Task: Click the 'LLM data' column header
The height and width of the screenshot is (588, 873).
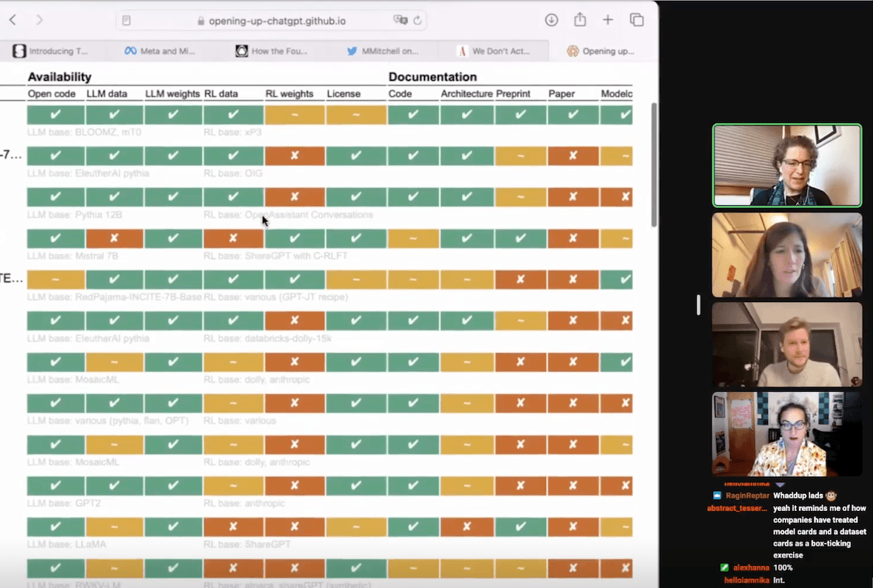Action: 107,93
